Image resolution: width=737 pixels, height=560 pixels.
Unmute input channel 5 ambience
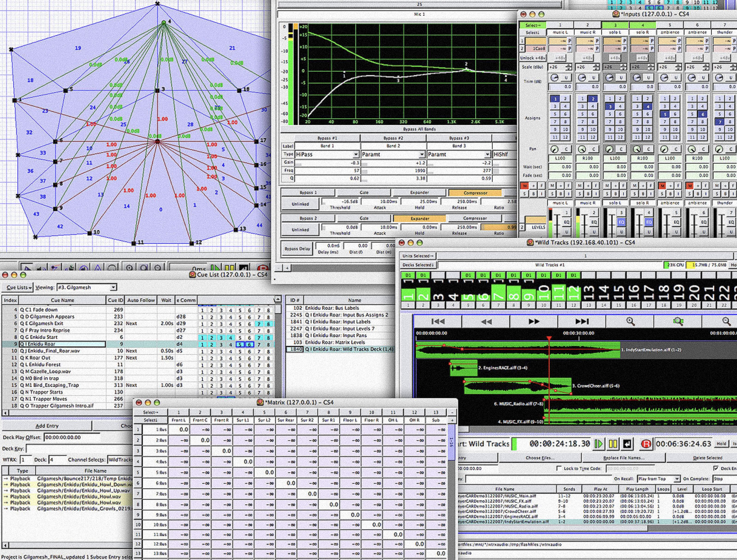coord(662,186)
